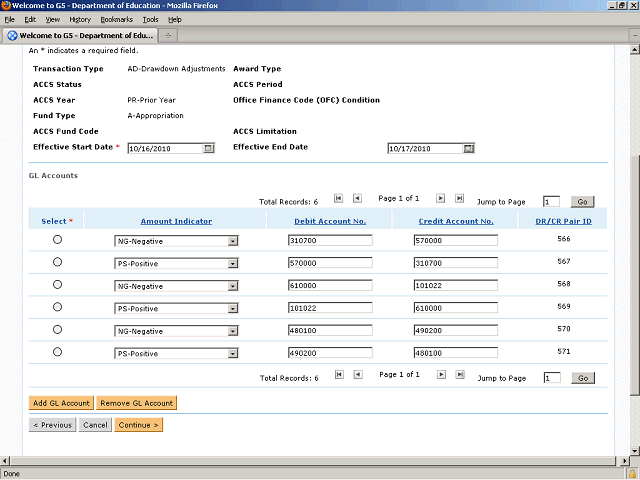Click the Debit Account No. field containing 310700
Viewport: 640px width, 480px height.
pos(329,241)
